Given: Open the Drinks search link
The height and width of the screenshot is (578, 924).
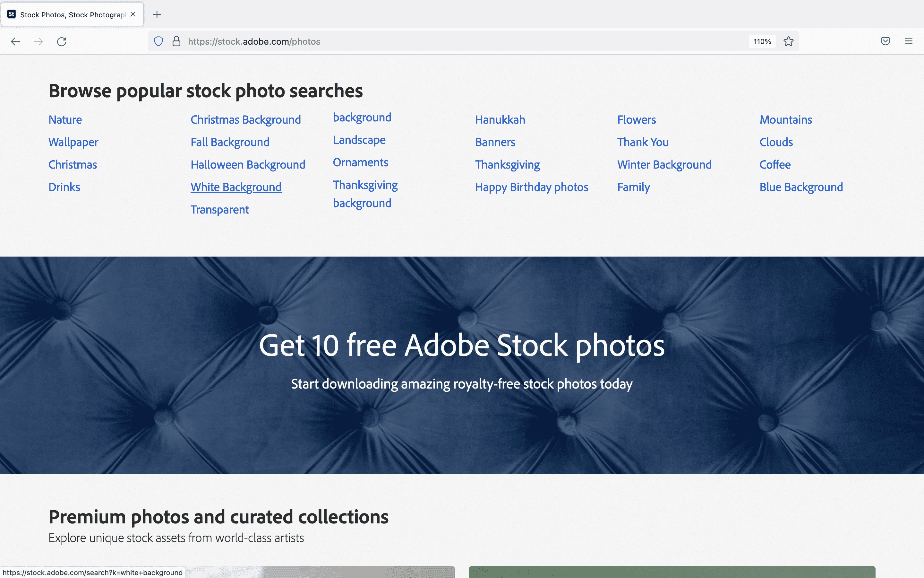Looking at the screenshot, I should coord(64,187).
